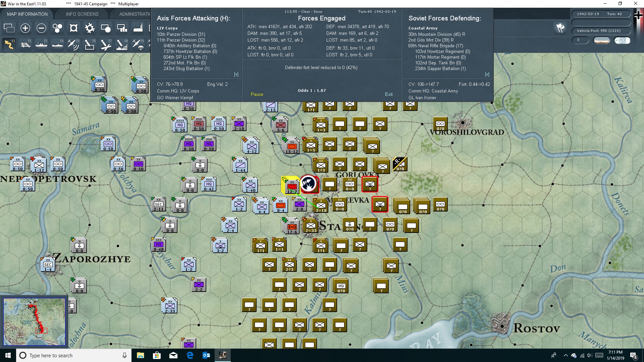Toggle hex grid display icon

(x=57, y=28)
